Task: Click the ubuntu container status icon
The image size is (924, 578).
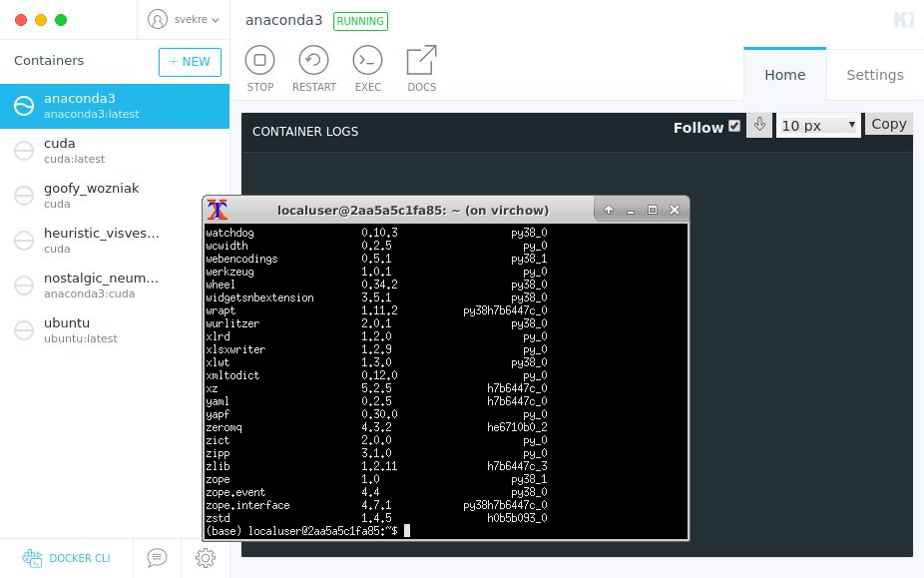Action: pyautogui.click(x=24, y=330)
